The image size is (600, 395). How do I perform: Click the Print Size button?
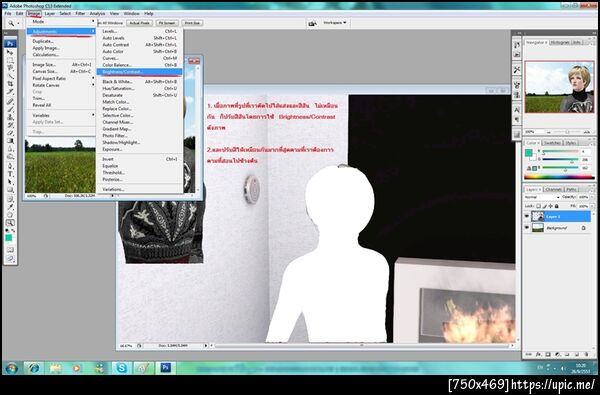coord(192,23)
